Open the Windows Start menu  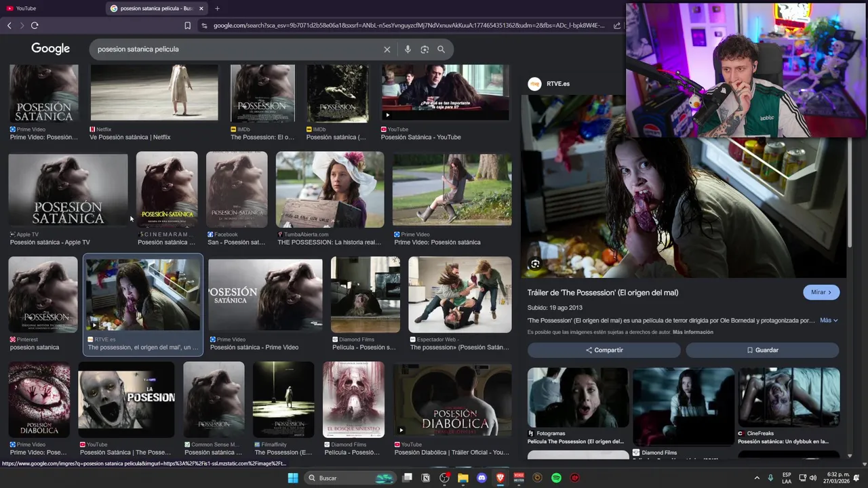(x=293, y=478)
